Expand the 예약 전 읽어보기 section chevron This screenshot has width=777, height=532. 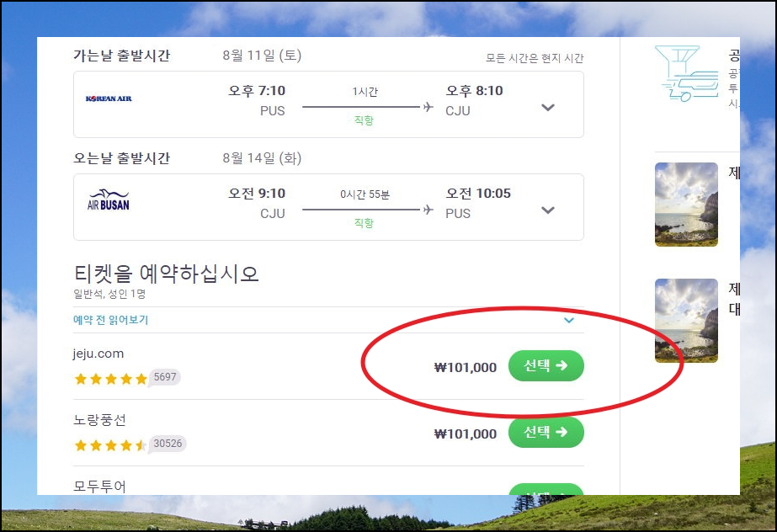(569, 320)
